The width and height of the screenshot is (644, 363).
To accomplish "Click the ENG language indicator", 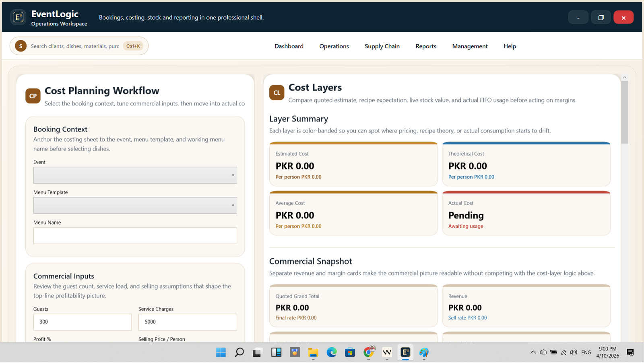I will point(586,352).
